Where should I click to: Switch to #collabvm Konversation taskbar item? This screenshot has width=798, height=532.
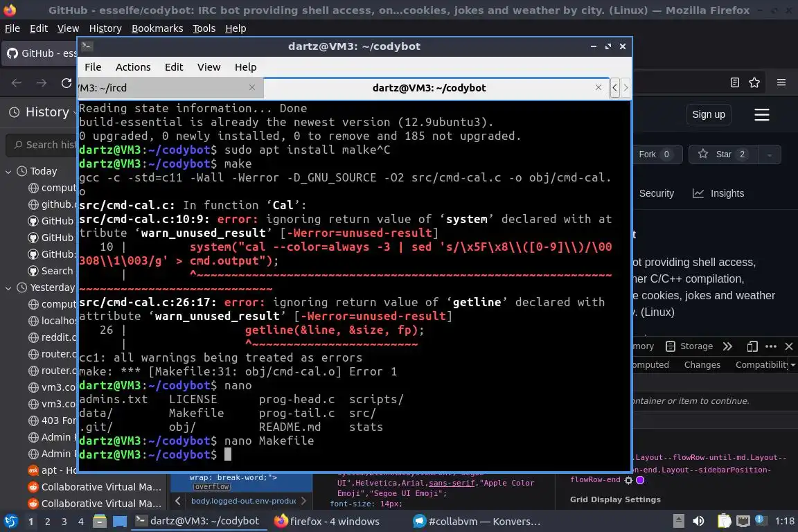[x=477, y=522]
